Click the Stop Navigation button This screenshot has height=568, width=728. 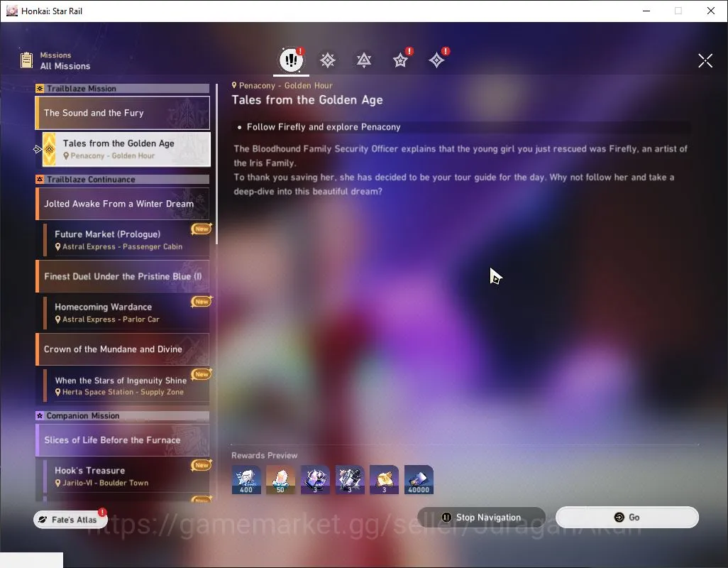(x=482, y=518)
